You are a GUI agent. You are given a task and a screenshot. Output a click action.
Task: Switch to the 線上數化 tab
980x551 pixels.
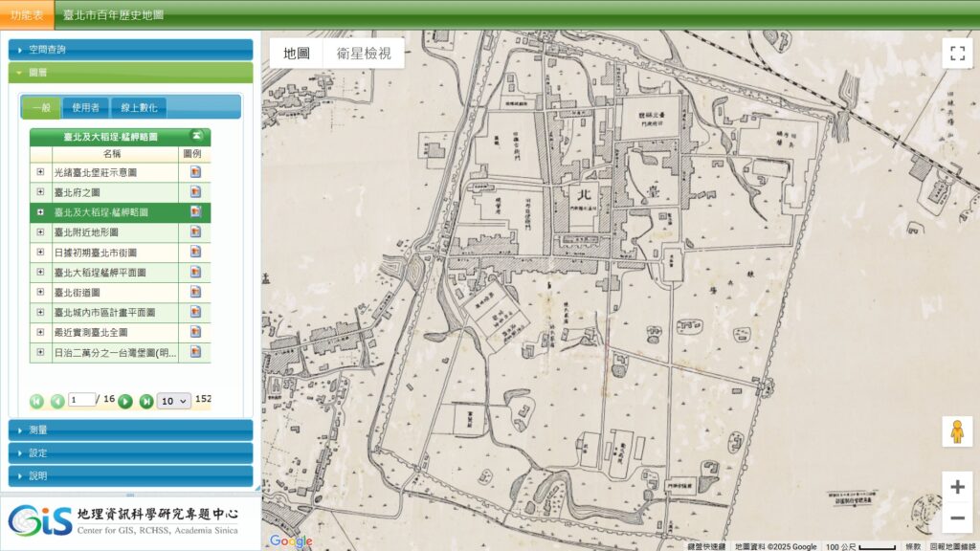139,107
